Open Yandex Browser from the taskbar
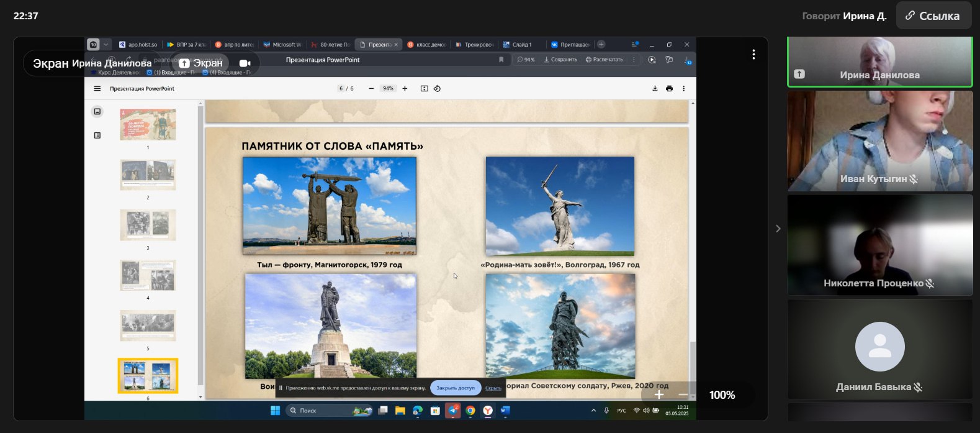The image size is (980, 433). [x=488, y=410]
